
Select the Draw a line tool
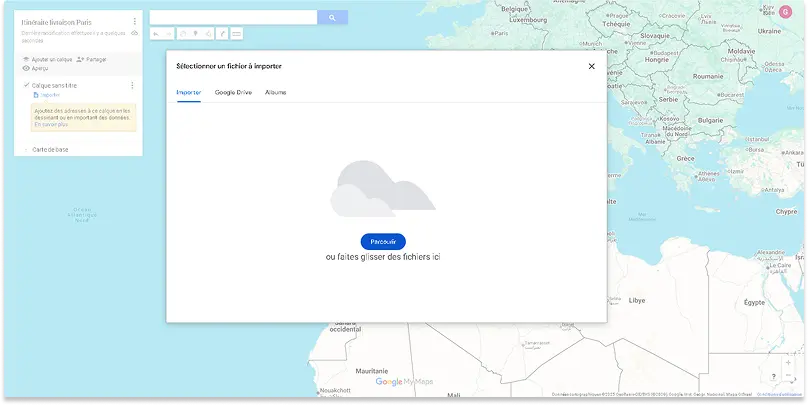click(208, 34)
